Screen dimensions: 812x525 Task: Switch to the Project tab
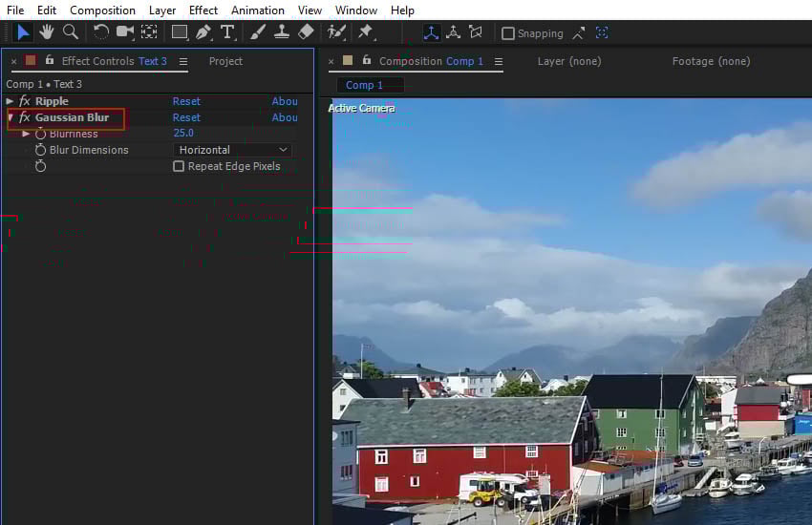point(225,61)
